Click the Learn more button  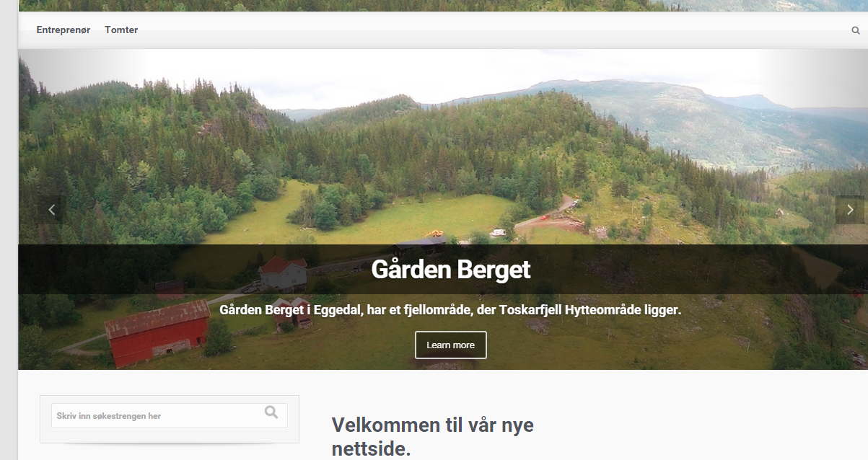[451, 345]
